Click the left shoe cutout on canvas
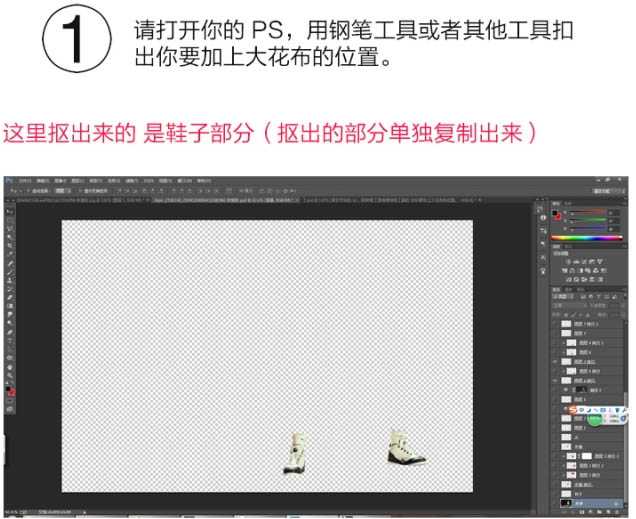Viewport: 636px width, 519px height. (295, 453)
